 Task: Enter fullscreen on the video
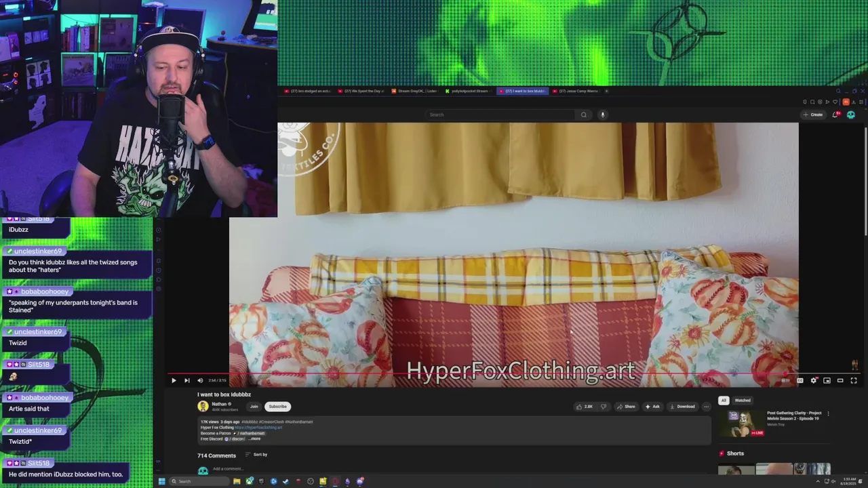[854, 380]
